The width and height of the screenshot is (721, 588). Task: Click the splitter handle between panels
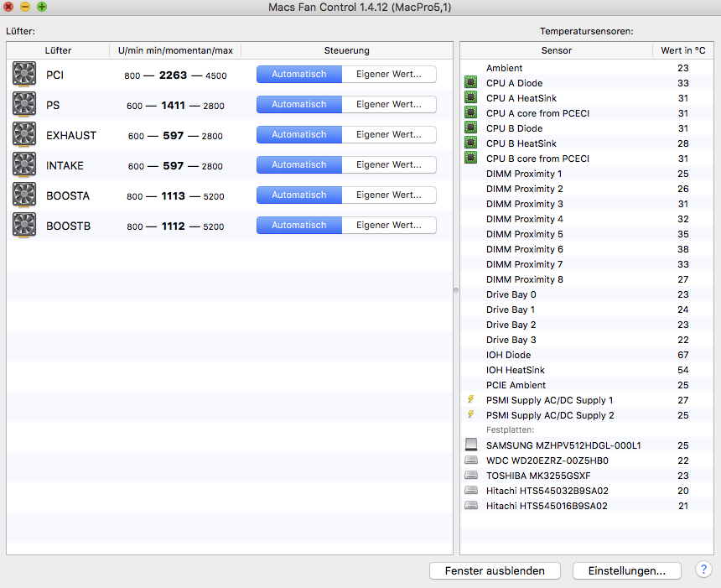(456, 290)
